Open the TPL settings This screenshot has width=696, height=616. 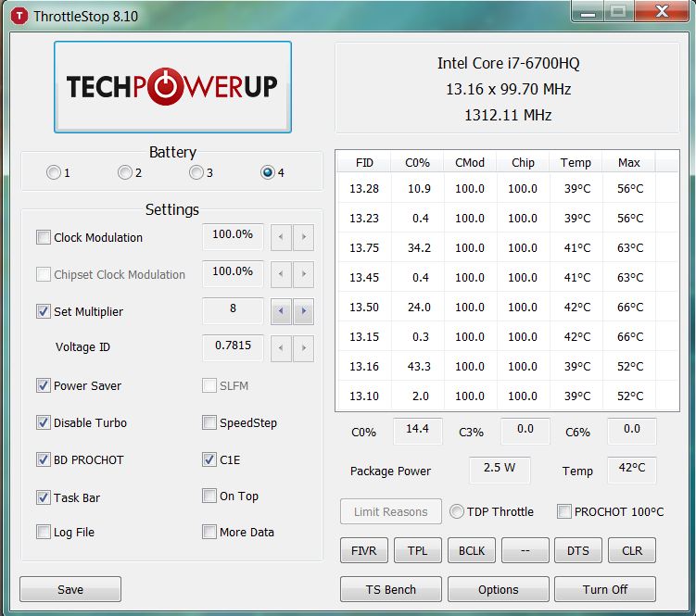pos(418,550)
